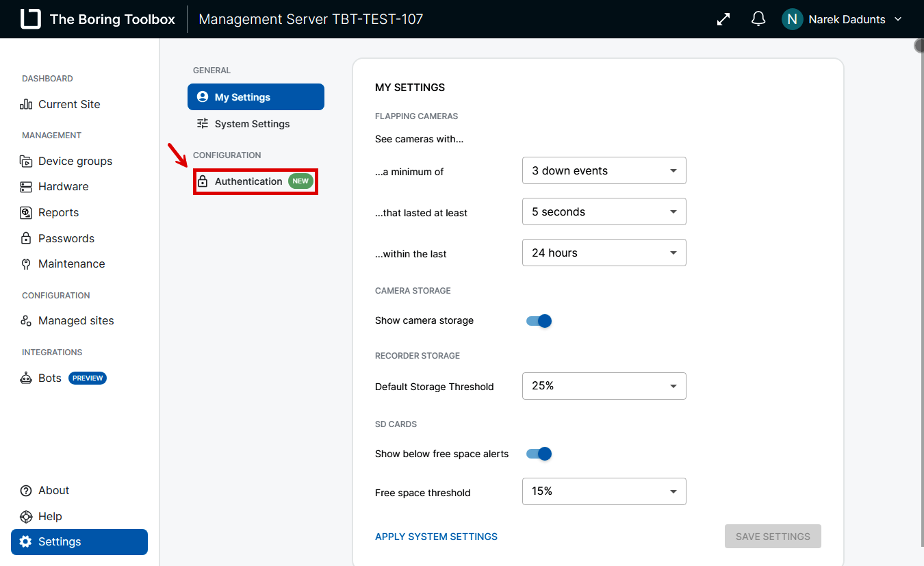Image resolution: width=924 pixels, height=566 pixels.
Task: Click the fullscreen expand arrows icon
Action: tap(723, 19)
